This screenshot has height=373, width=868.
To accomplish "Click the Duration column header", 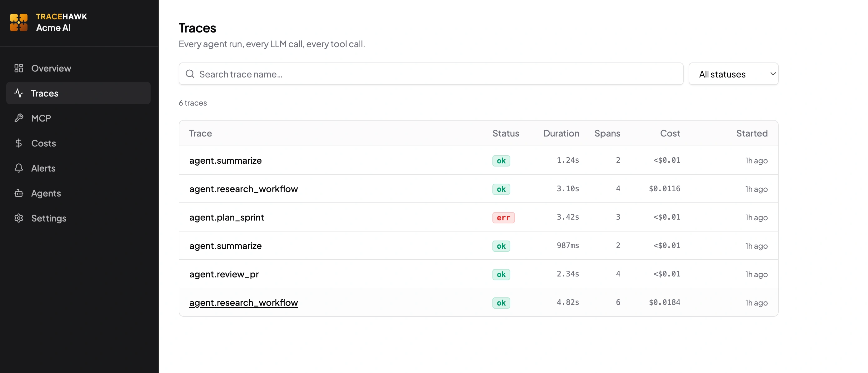I will click(561, 133).
